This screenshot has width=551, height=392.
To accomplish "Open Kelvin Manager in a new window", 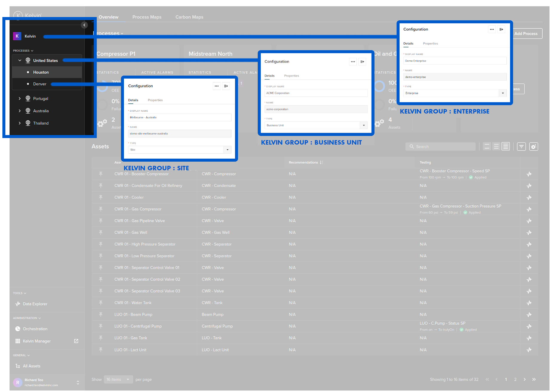I will pyautogui.click(x=76, y=341).
